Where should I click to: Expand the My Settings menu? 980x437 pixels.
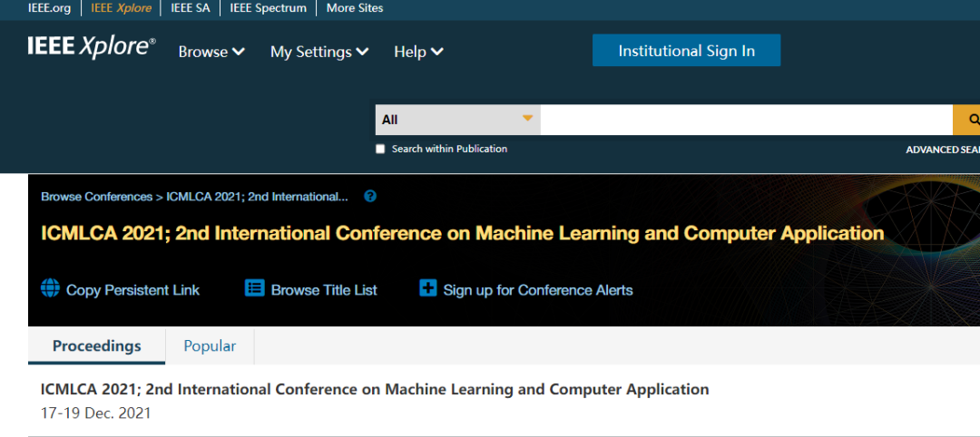pos(319,52)
